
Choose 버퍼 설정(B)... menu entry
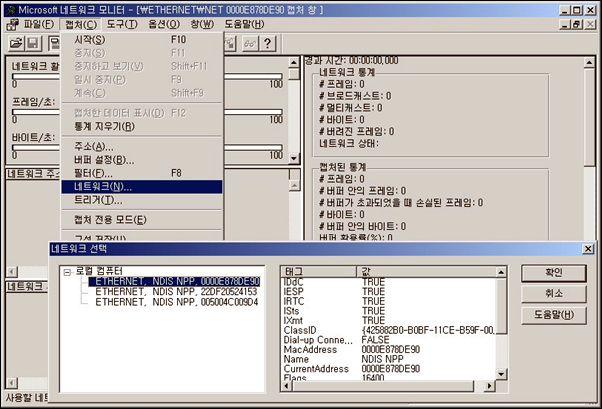pyautogui.click(x=142, y=160)
